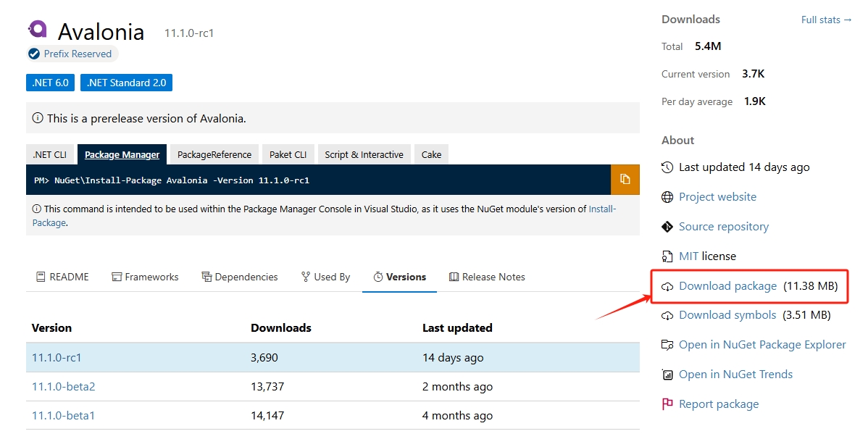Click the Dependencies tab icon
This screenshot has height=439, width=868.
point(206,277)
